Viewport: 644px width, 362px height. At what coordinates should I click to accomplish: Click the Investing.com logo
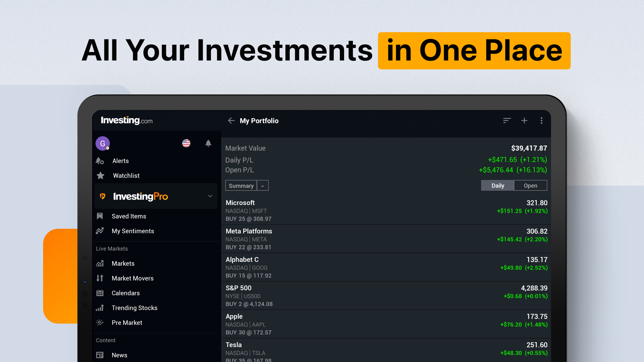tap(126, 120)
